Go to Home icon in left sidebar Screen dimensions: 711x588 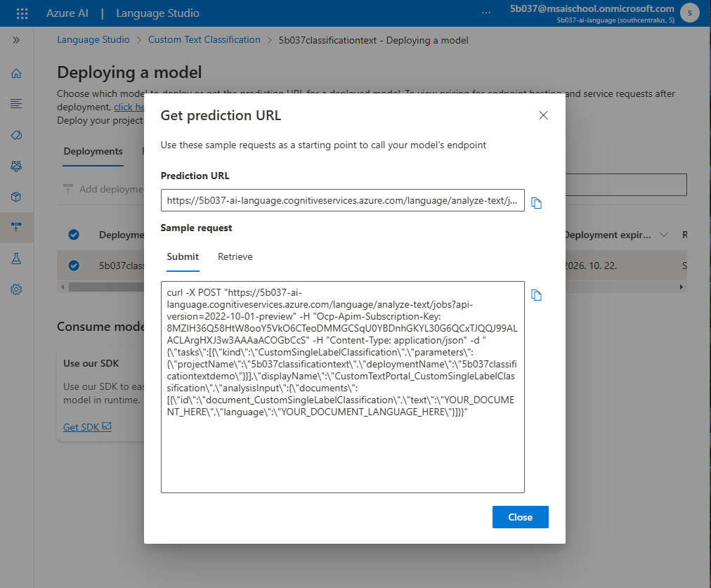pos(16,74)
